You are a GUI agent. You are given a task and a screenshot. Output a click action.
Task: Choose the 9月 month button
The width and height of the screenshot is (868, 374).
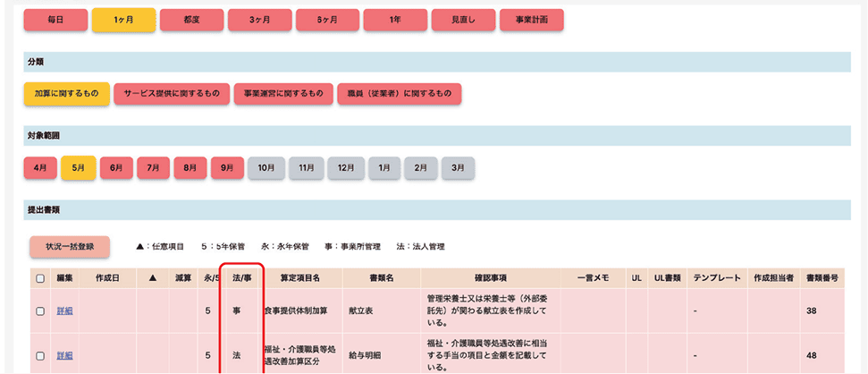228,167
